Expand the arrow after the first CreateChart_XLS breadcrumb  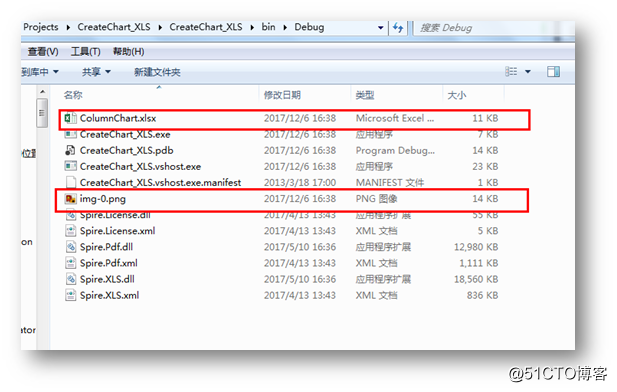coord(160,28)
